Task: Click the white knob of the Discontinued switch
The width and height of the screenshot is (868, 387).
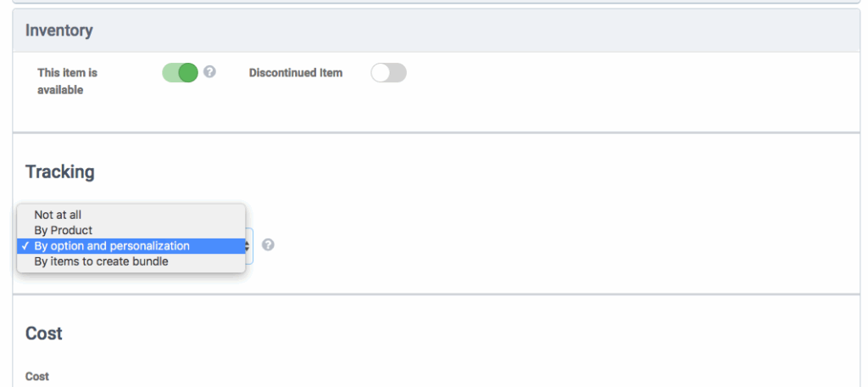Action: [x=381, y=73]
